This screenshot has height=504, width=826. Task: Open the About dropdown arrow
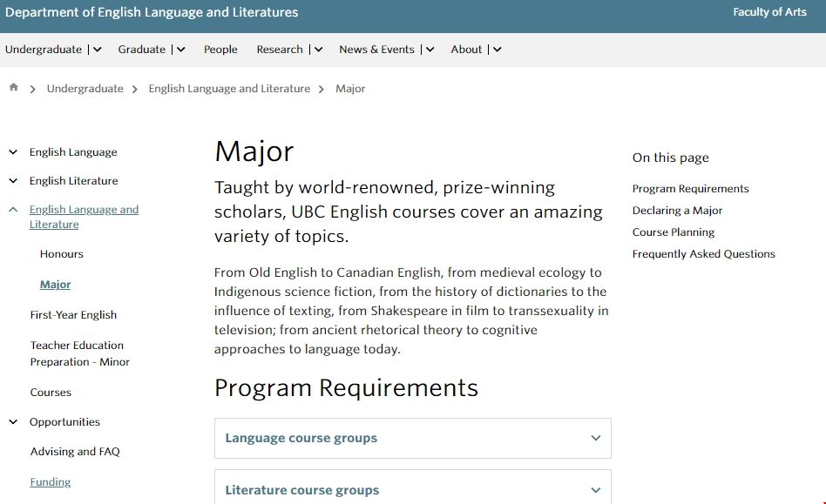(497, 50)
